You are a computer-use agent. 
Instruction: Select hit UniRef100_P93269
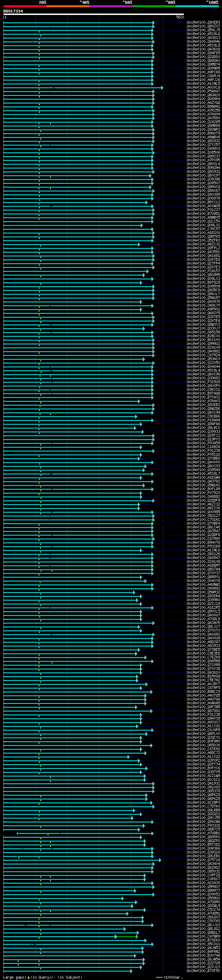(x=203, y=547)
